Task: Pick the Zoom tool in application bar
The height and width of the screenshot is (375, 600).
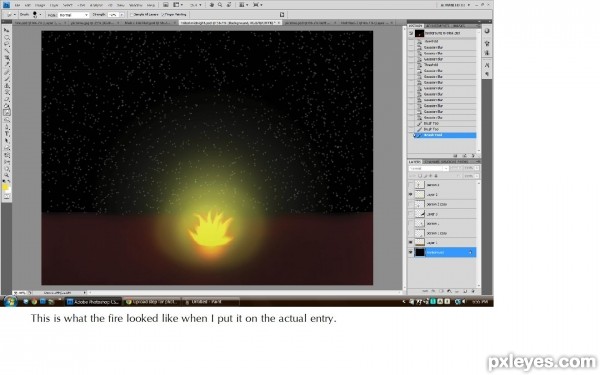Action: [220, 5]
